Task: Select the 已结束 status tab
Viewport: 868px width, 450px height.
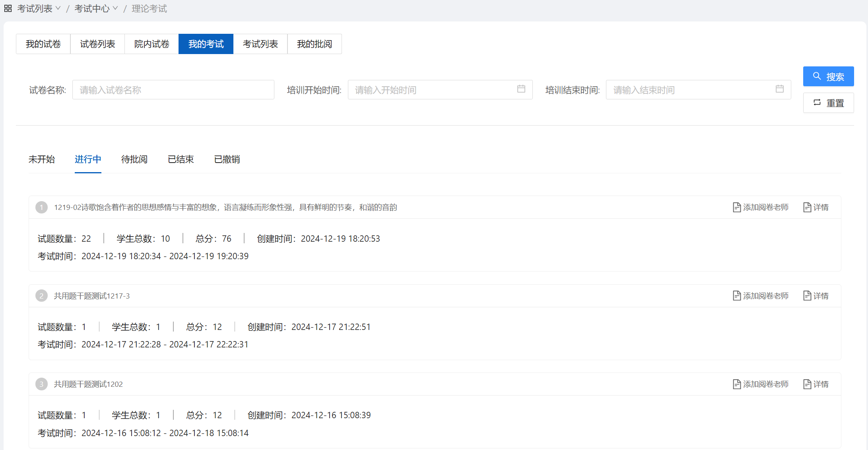Action: pos(181,159)
